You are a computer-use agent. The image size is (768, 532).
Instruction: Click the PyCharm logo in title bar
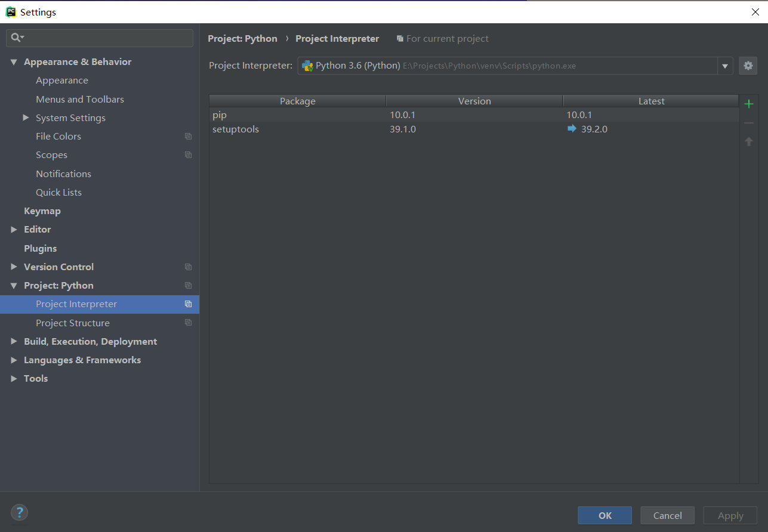tap(11, 11)
